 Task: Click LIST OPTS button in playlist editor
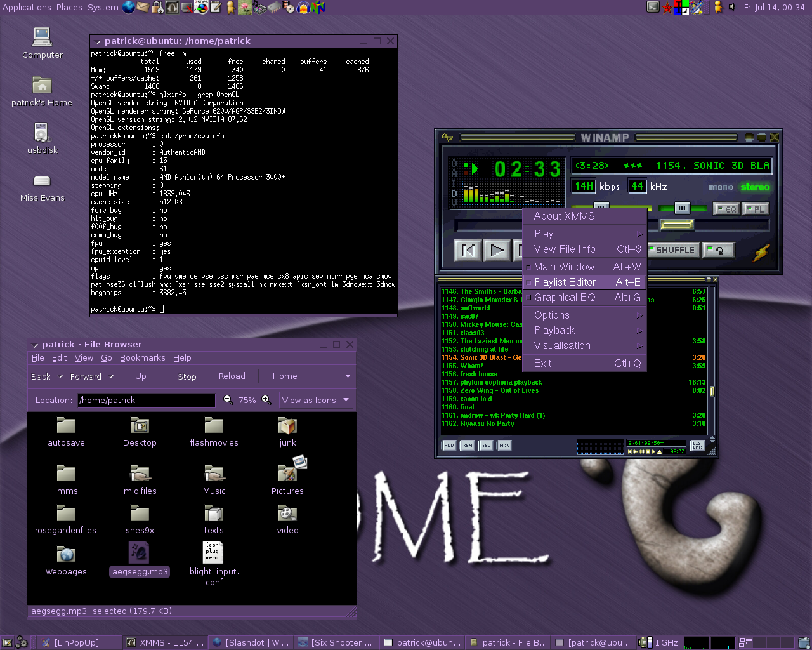click(698, 446)
